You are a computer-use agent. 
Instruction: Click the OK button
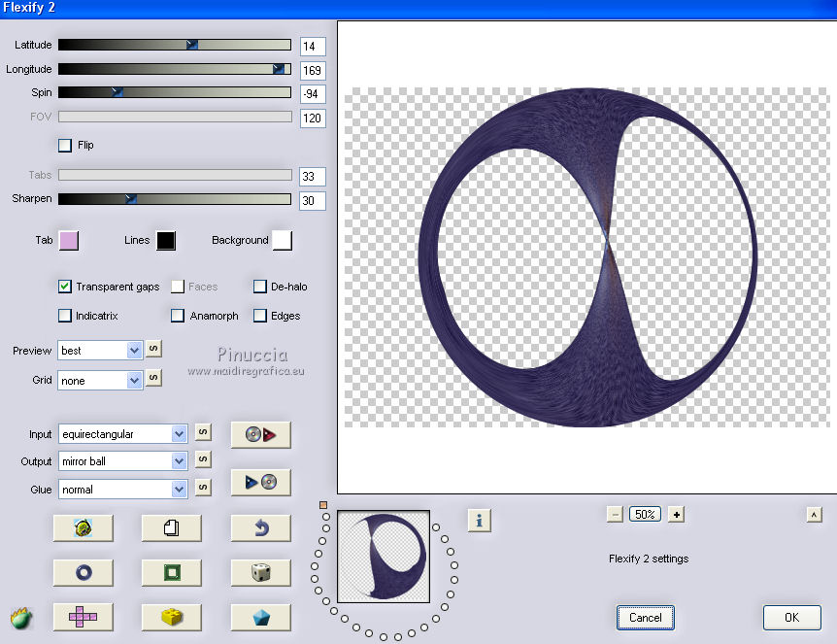791,618
